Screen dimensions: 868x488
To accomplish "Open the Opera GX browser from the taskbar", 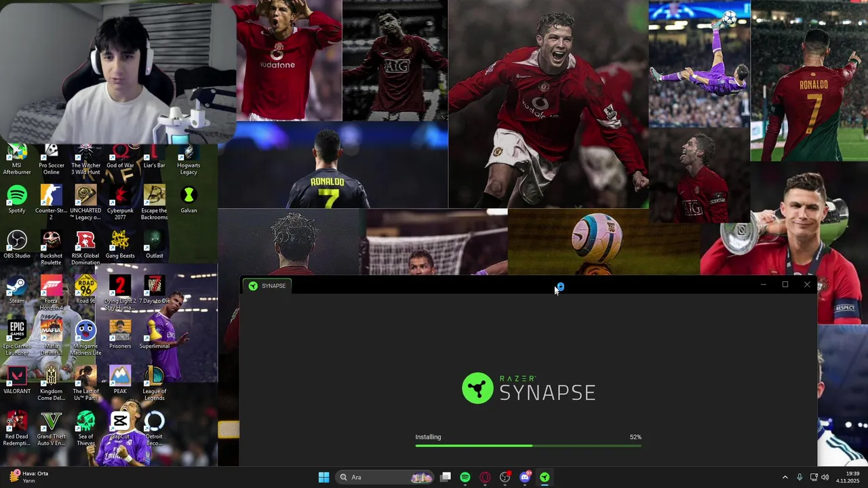I will coord(485,477).
